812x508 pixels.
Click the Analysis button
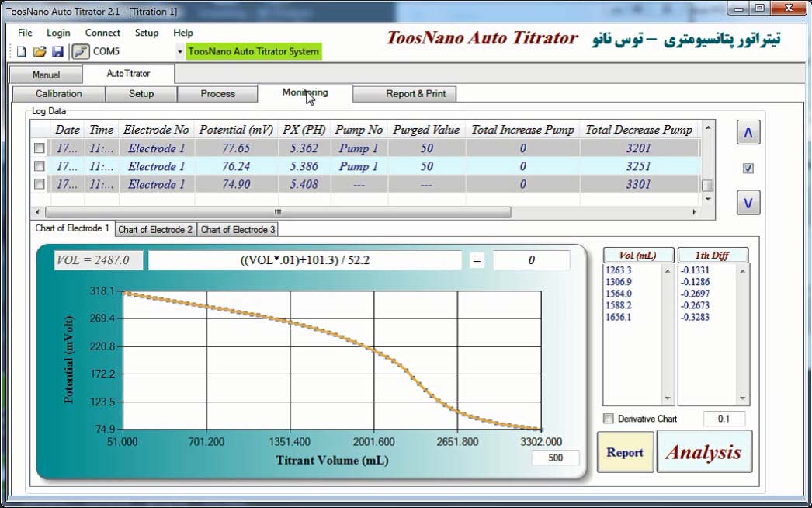[703, 452]
